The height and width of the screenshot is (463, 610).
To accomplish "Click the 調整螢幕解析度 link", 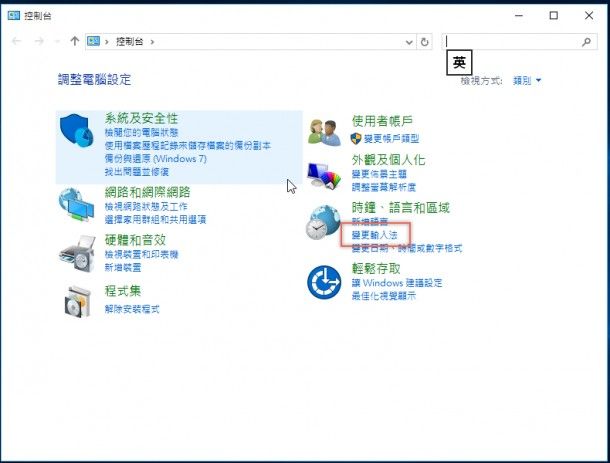I will 384,187.
